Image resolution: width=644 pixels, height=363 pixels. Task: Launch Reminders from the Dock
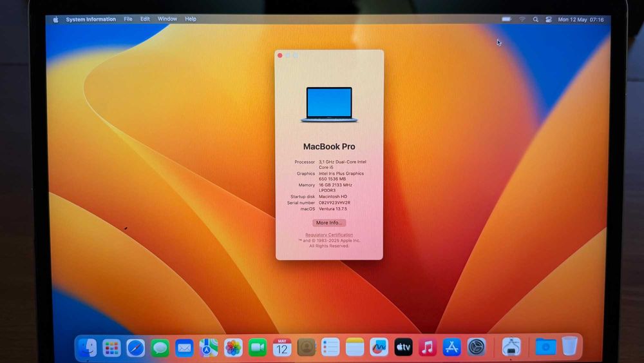click(330, 348)
